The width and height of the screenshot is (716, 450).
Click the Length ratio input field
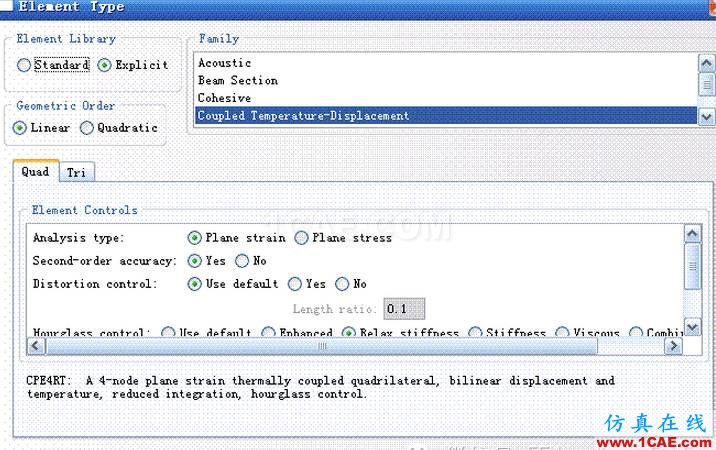coord(404,309)
